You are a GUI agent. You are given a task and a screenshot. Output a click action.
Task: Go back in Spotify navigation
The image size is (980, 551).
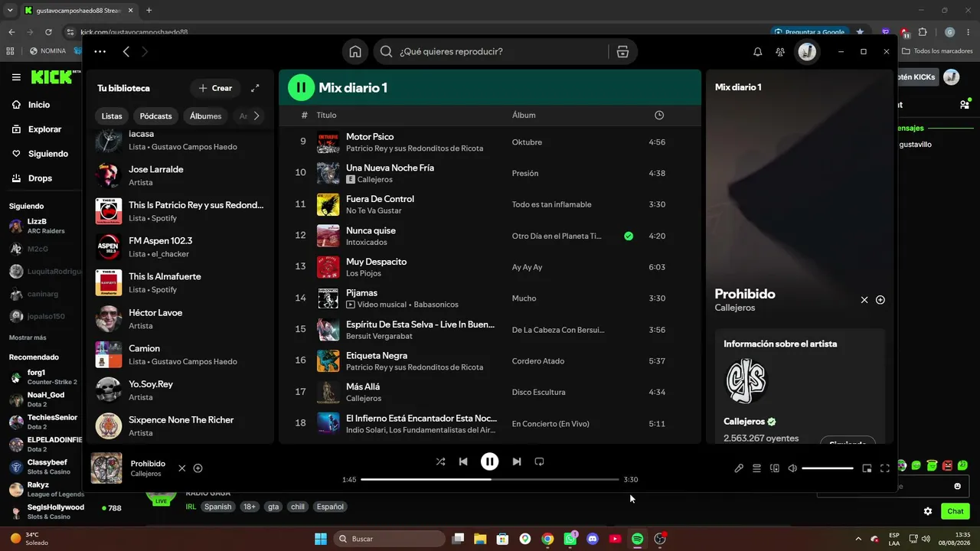tap(126, 52)
